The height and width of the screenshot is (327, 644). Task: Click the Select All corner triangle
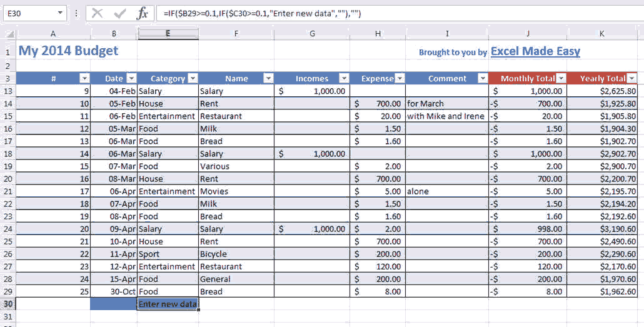(x=9, y=34)
